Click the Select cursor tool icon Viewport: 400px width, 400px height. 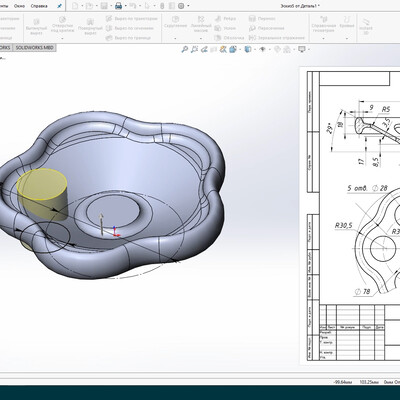pos(147,6)
